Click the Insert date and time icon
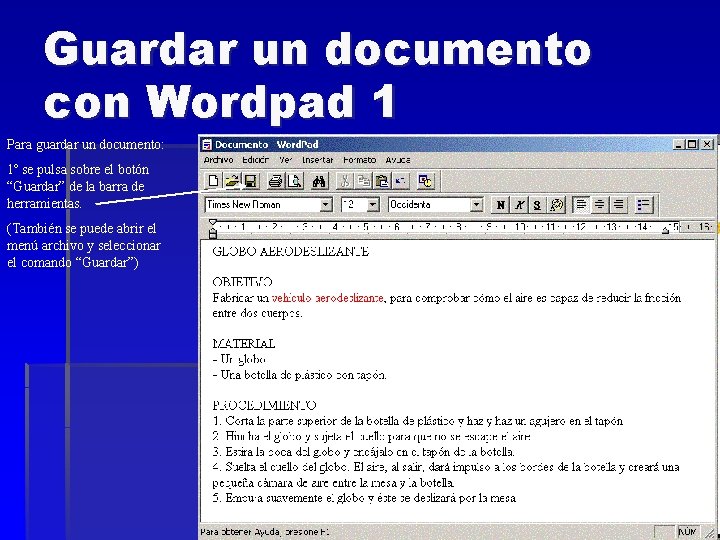Viewport: 720px width, 540px height. [x=426, y=181]
